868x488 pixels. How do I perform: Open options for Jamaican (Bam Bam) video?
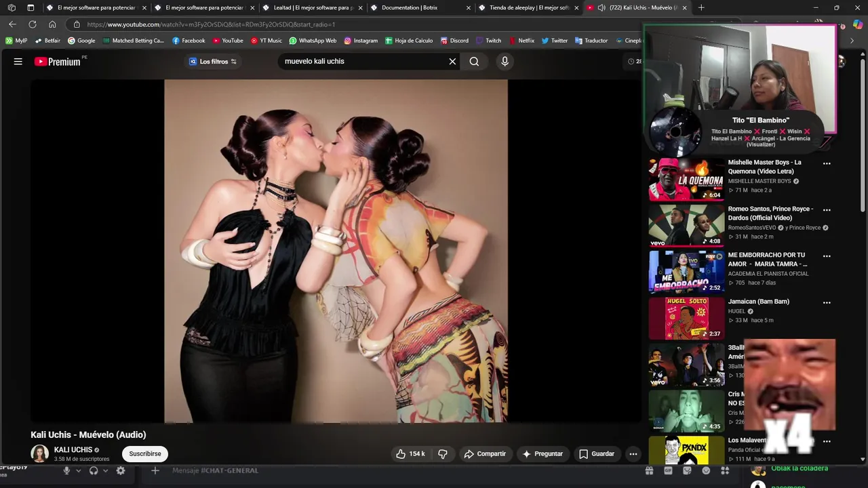pos(827,302)
